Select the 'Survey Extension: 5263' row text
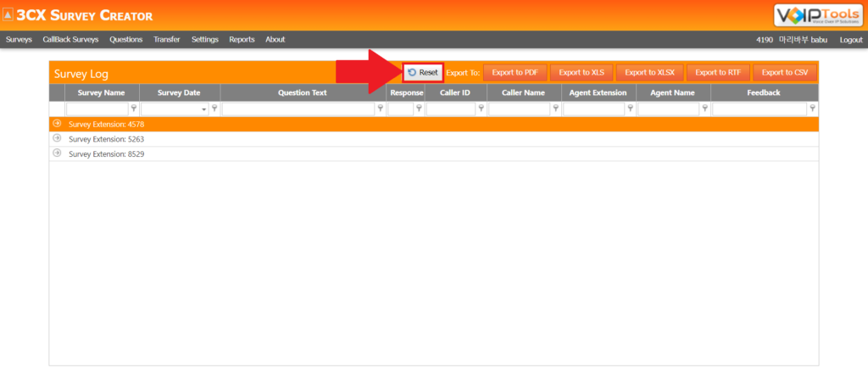The image size is (868, 379). 106,139
